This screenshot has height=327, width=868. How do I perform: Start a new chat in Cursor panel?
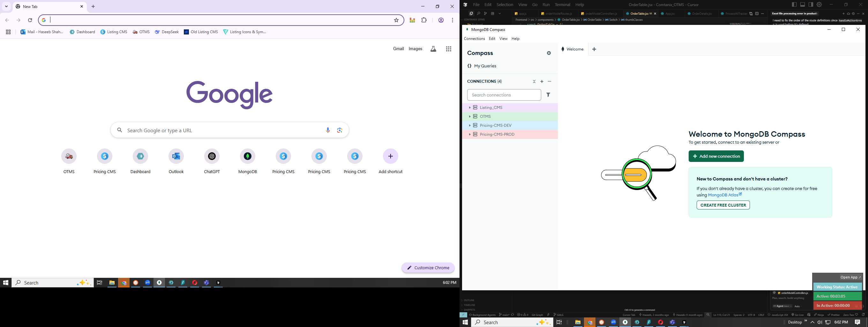pos(843,14)
